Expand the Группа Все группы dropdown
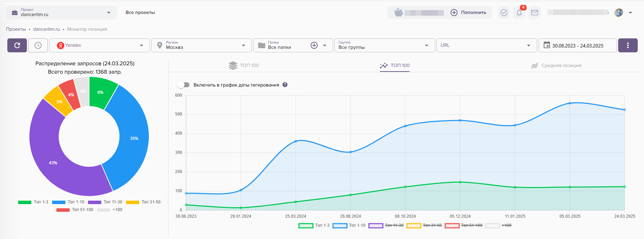This screenshot has width=644, height=239. coord(384,45)
